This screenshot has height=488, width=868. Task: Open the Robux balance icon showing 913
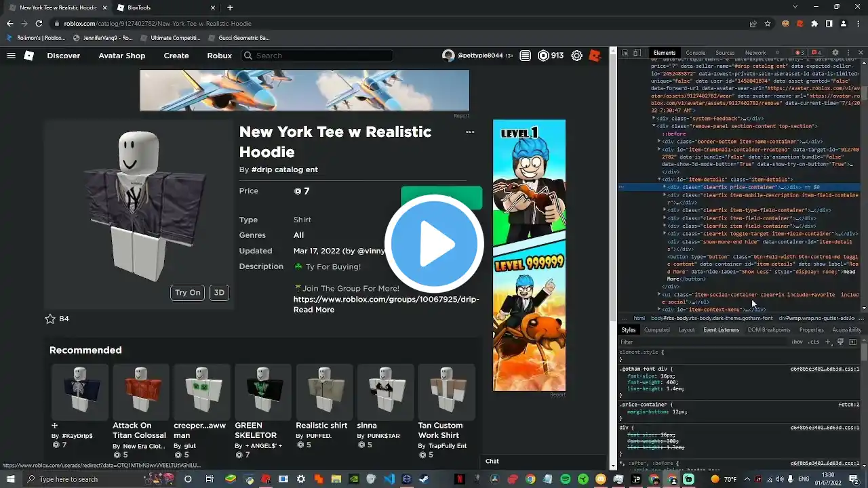click(543, 56)
